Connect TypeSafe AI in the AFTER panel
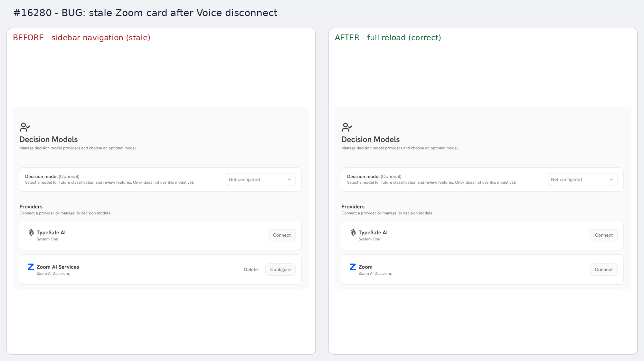Image resolution: width=644 pixels, height=361 pixels. pos(604,235)
